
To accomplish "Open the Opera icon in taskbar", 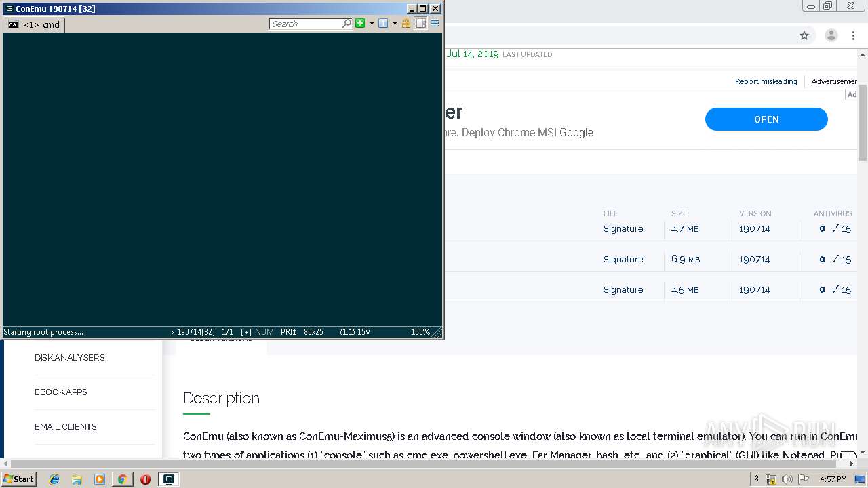I will click(x=145, y=479).
